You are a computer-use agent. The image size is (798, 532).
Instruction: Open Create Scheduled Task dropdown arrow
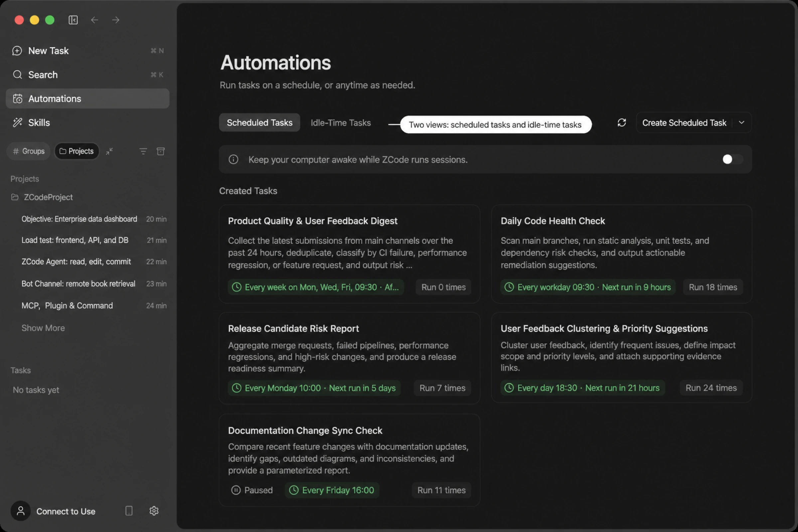742,122
